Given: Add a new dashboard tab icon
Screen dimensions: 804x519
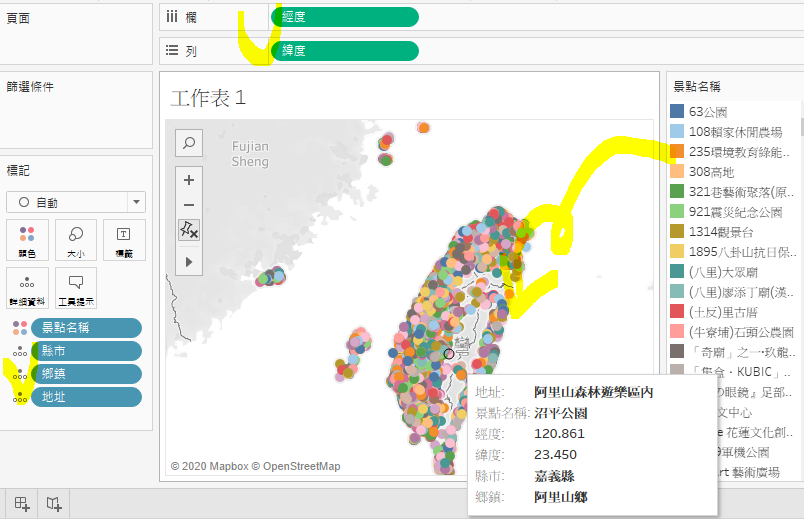Looking at the screenshot, I should click(x=54, y=504).
